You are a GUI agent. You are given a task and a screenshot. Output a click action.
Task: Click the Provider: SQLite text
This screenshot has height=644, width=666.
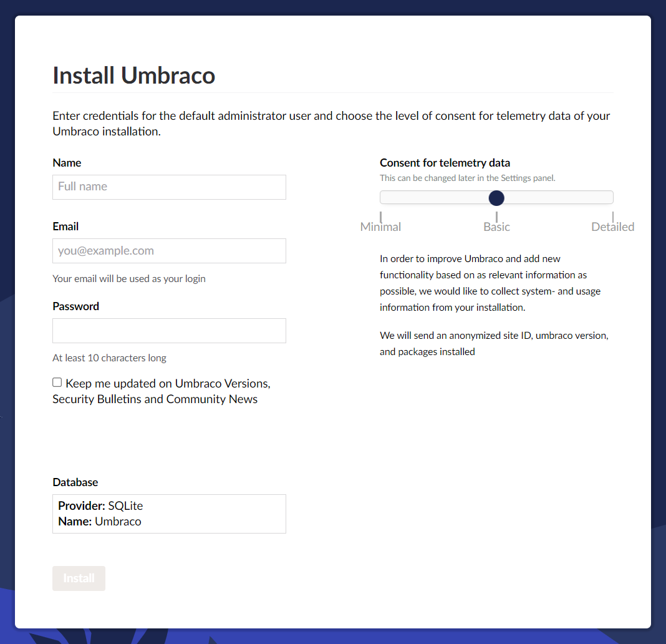[x=100, y=506]
